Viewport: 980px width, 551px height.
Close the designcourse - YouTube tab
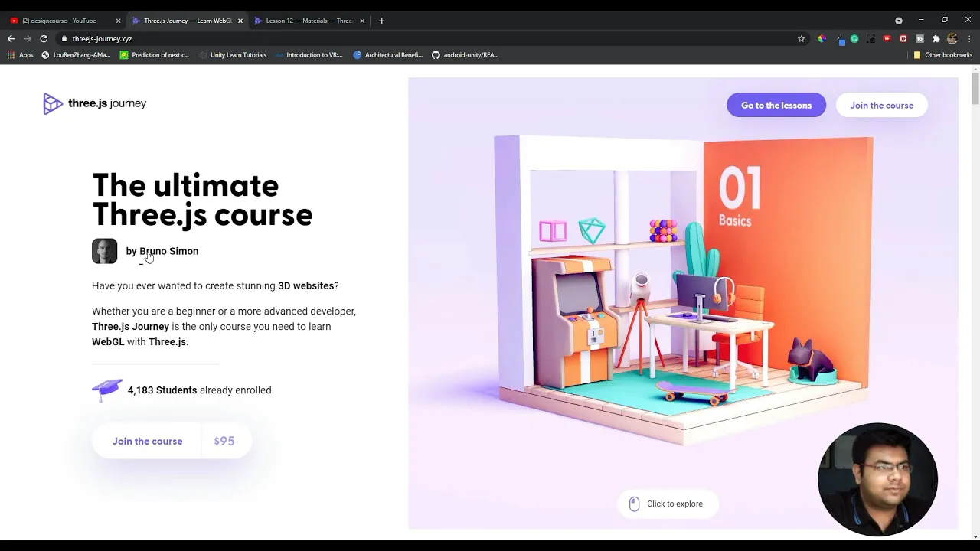coord(118,21)
